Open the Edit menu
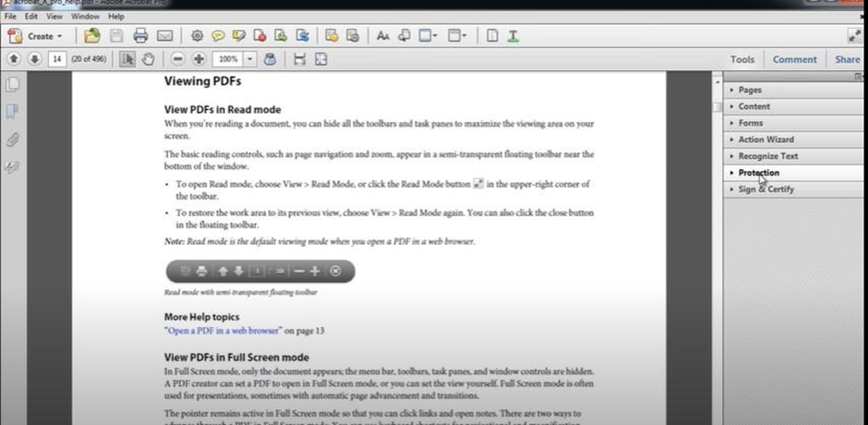868x425 pixels. coord(31,17)
